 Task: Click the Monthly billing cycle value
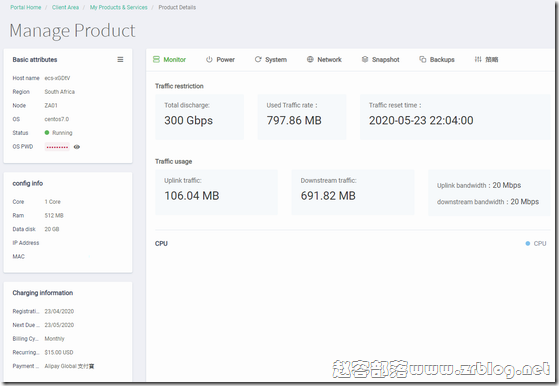click(x=55, y=339)
